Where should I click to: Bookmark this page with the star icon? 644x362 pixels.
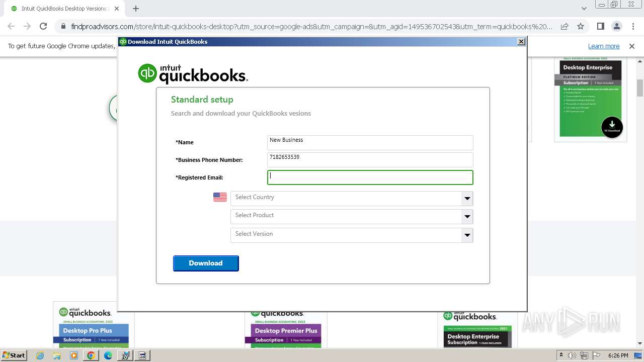pos(581,26)
